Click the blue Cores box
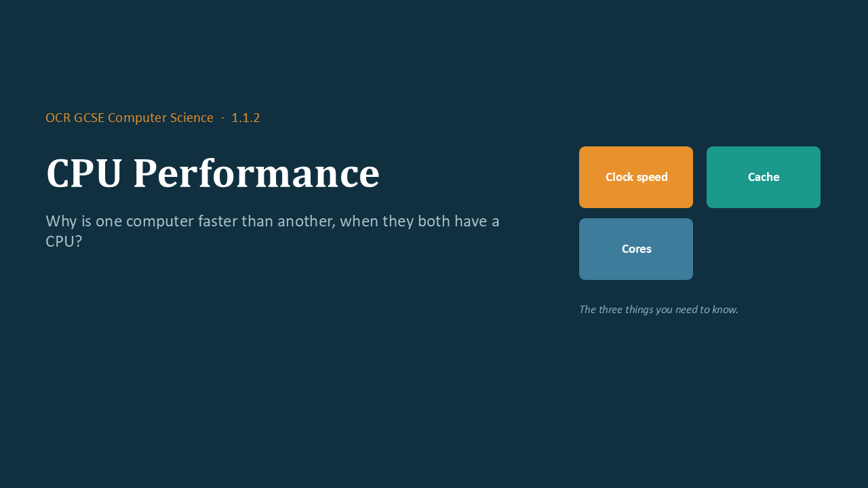This screenshot has height=488, width=868. click(x=636, y=249)
